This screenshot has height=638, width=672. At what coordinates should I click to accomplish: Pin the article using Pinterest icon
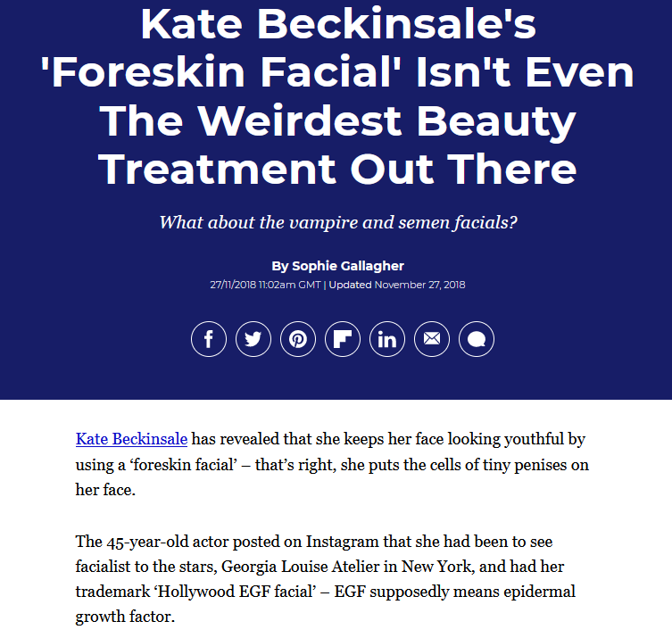[x=298, y=339]
